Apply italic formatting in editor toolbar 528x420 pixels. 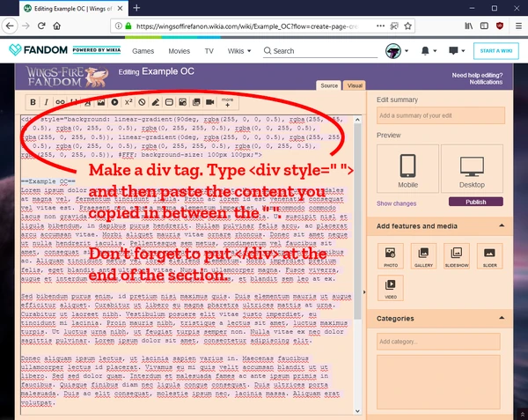click(x=47, y=102)
